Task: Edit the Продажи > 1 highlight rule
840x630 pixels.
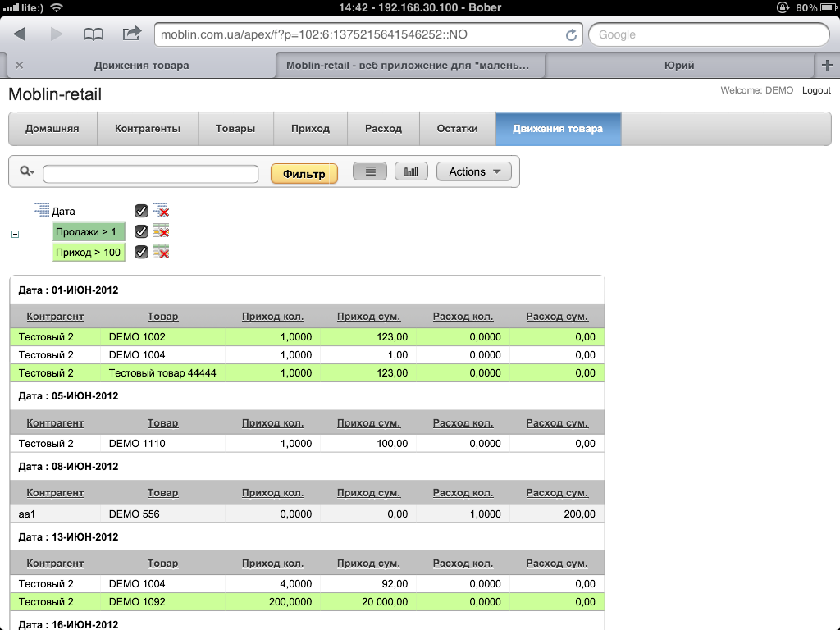Action: coord(89,232)
